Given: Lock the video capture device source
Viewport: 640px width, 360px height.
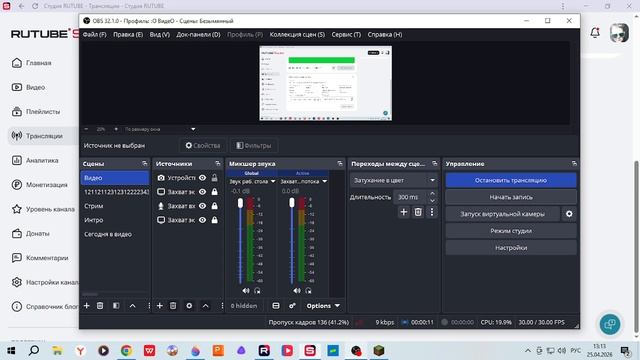Looking at the screenshot, I should 214,178.
